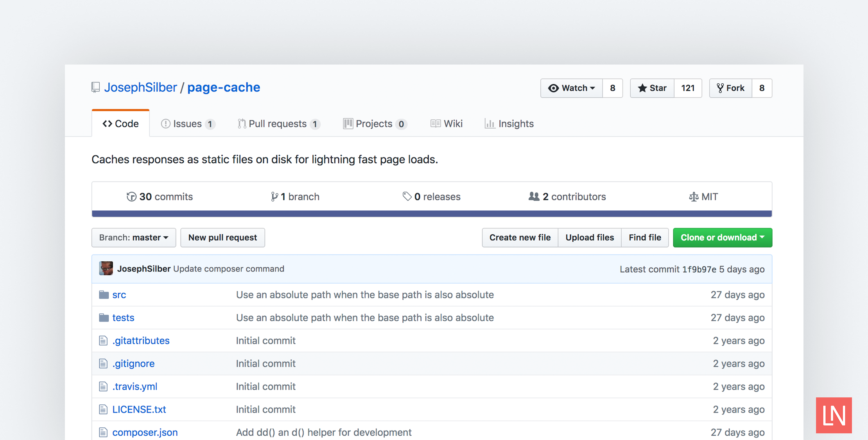
Task: Click Upload files button
Action: point(589,237)
